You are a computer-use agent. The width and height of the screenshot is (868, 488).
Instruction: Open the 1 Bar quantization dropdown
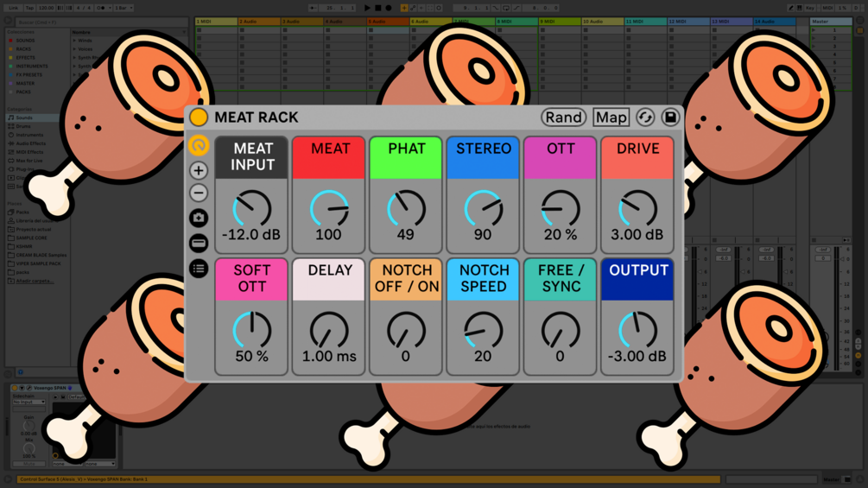click(x=124, y=9)
